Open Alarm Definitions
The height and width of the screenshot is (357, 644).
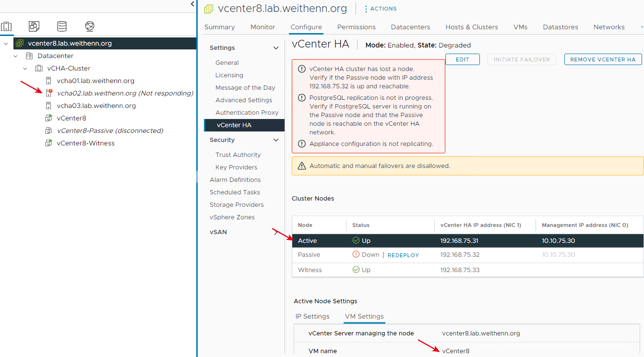tap(235, 180)
